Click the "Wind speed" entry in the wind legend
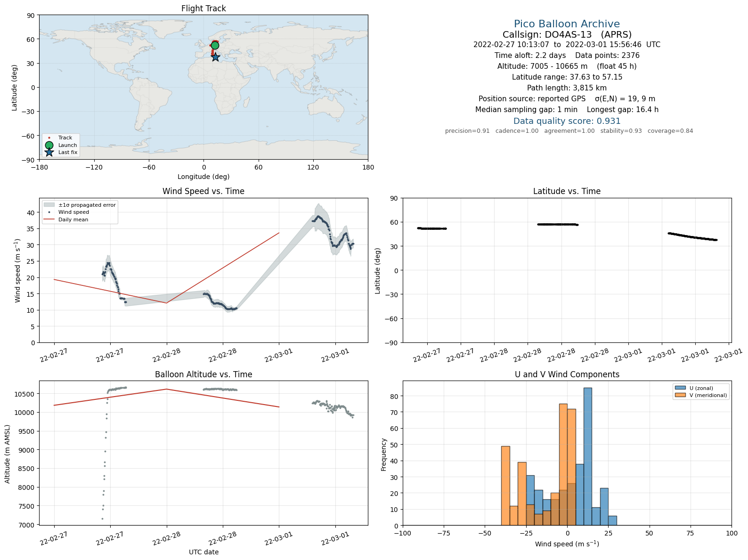The height and width of the screenshot is (560, 748). coord(73,212)
